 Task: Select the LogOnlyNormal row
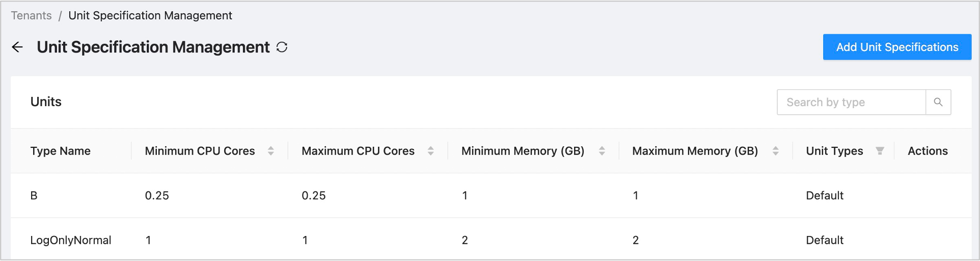click(x=71, y=240)
